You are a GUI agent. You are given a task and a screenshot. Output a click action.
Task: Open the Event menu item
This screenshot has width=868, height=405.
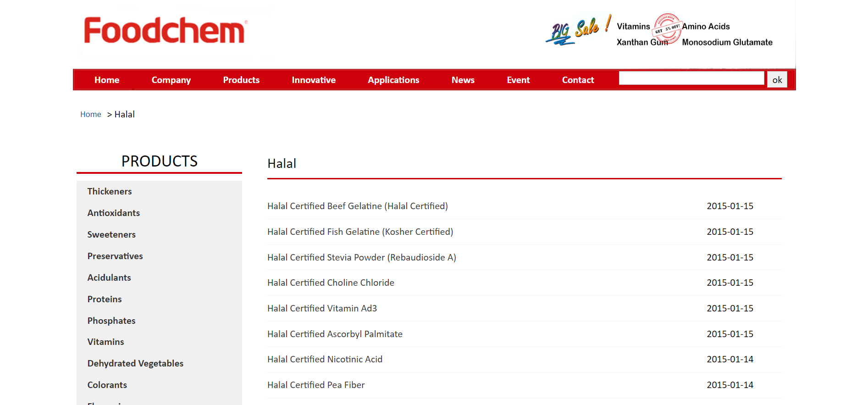(518, 80)
